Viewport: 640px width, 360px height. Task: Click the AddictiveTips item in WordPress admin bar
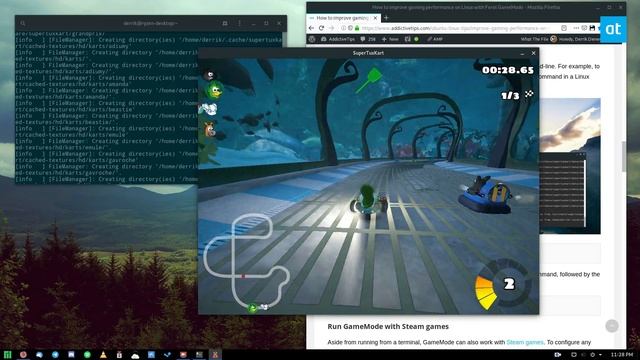(338, 39)
